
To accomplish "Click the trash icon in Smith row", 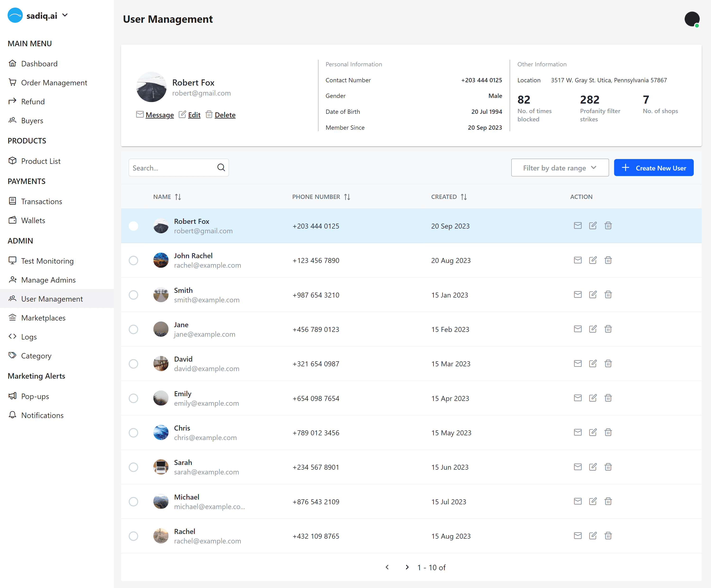I will pyautogui.click(x=608, y=294).
